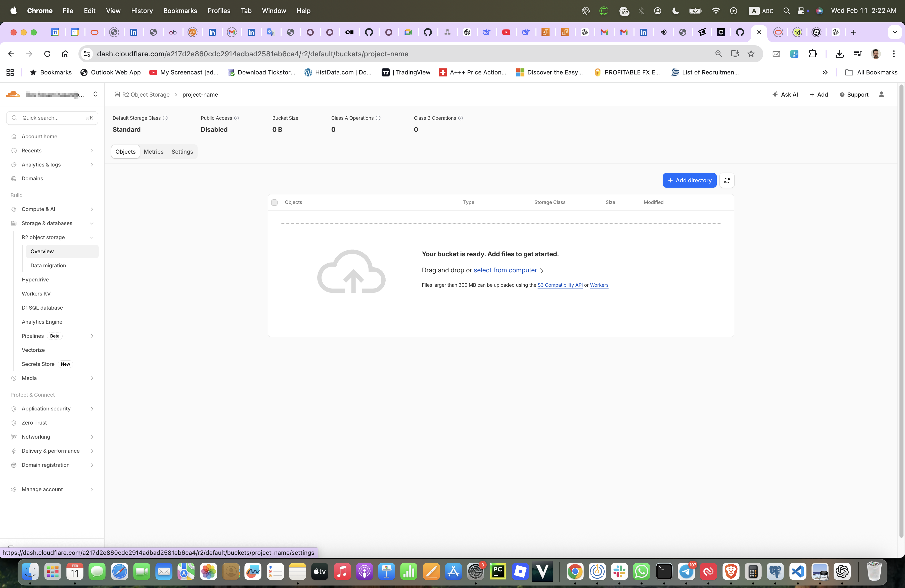Click info icon beside Public Access
The height and width of the screenshot is (588, 905).
(x=237, y=118)
